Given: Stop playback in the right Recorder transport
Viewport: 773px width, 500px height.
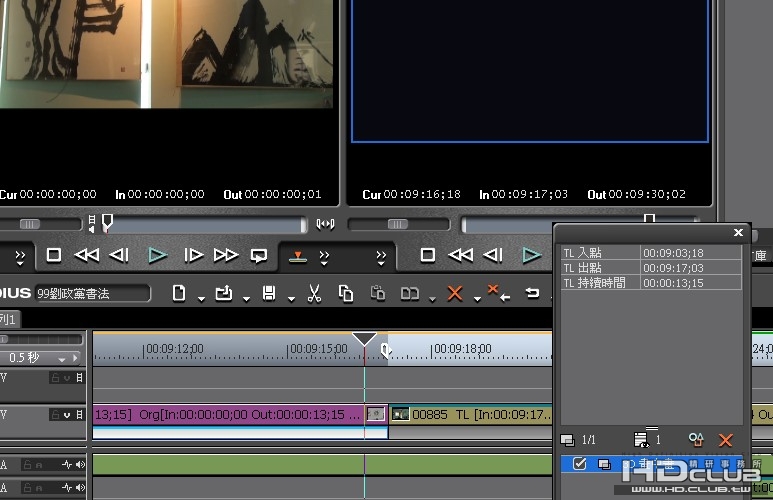Looking at the screenshot, I should 427,255.
